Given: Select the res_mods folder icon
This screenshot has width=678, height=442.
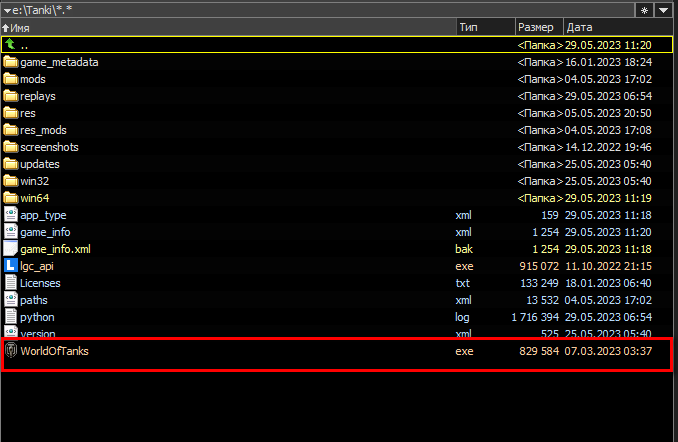Looking at the screenshot, I should 10,130.
